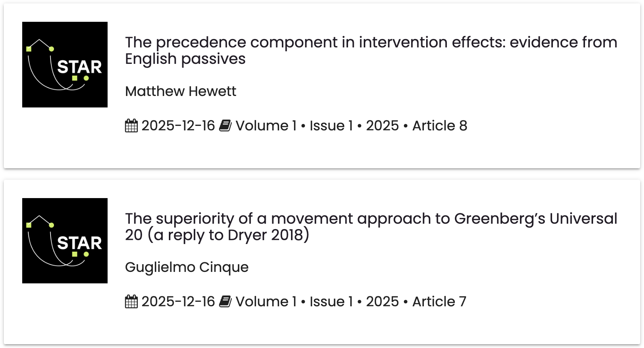This screenshot has width=644, height=348.
Task: Click "Issue 1" in the Hewett article row
Action: [331, 126]
